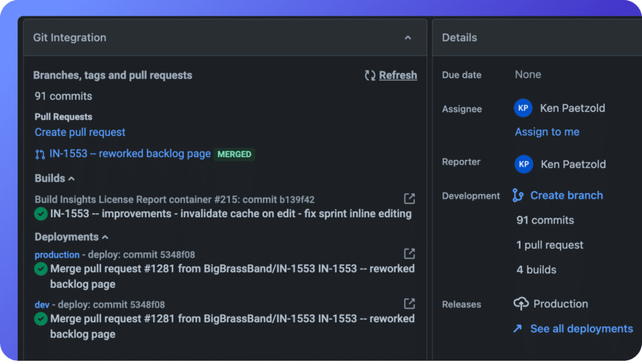Screen dimensions: 642x364
Task: Click the Create branch git icon
Action: (517, 195)
